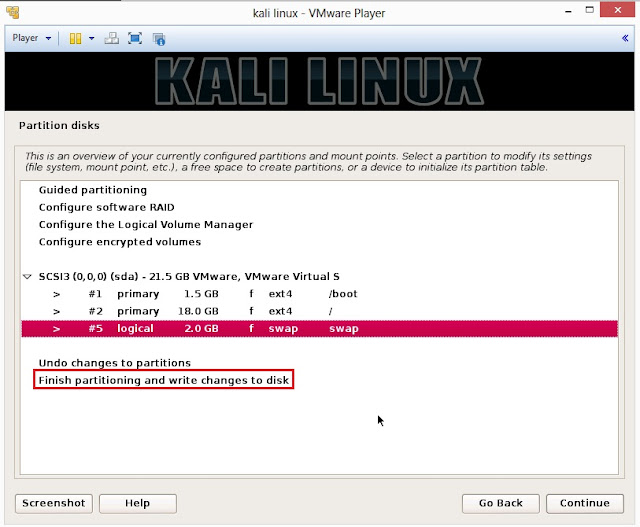
Task: Select the #5 logical swap partition row
Action: 320,329
